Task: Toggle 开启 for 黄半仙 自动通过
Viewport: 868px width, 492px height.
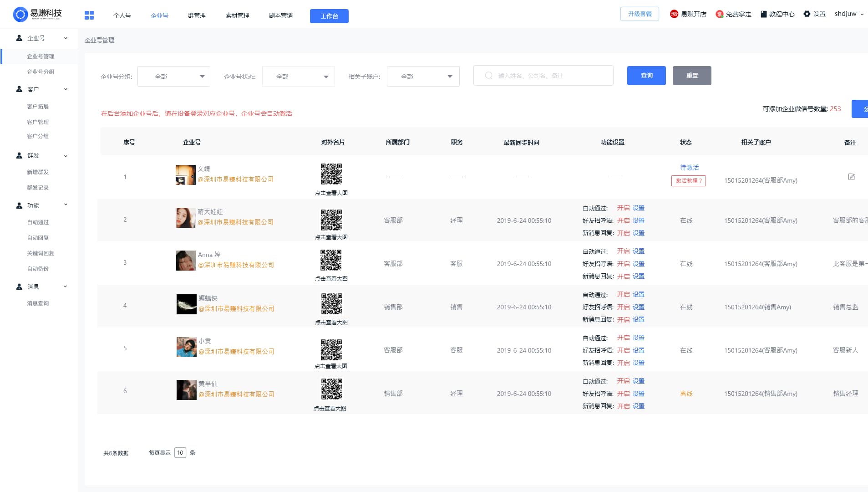Action: coord(623,381)
